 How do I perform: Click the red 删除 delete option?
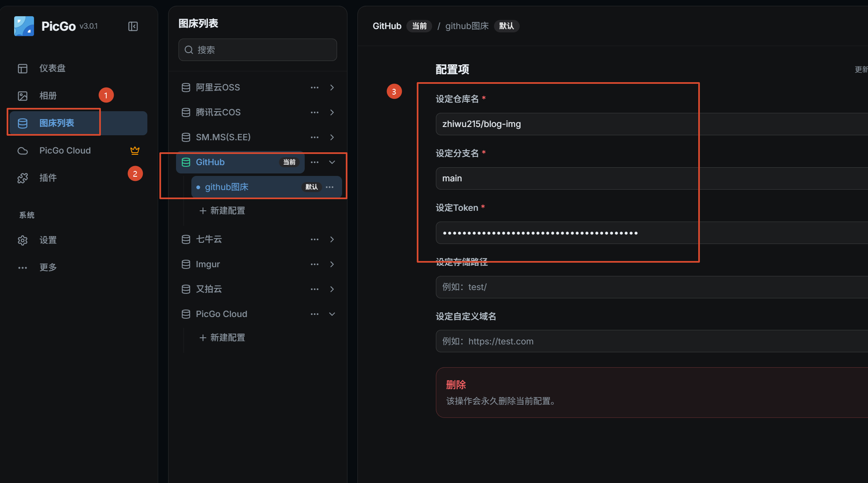(456, 385)
